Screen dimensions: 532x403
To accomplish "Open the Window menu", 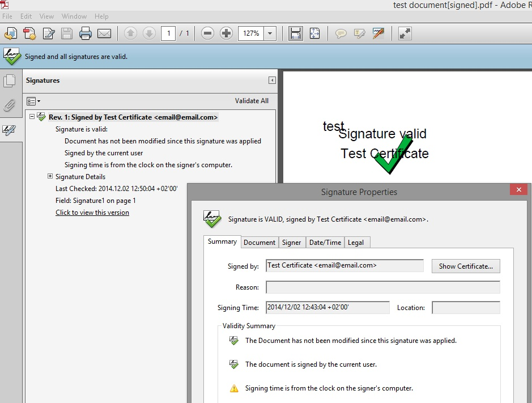I will 74,16.
